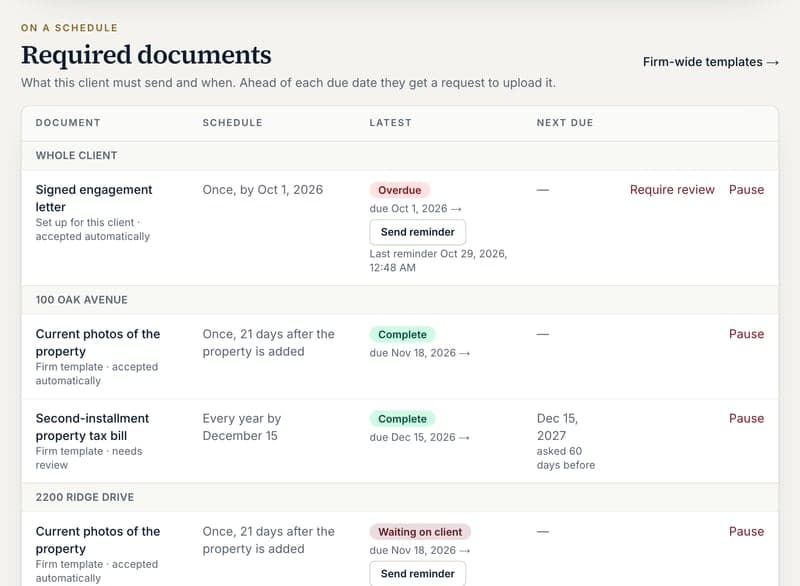Send reminder for Signed engagement letter
The width and height of the screenshot is (800, 586).
pos(417,232)
